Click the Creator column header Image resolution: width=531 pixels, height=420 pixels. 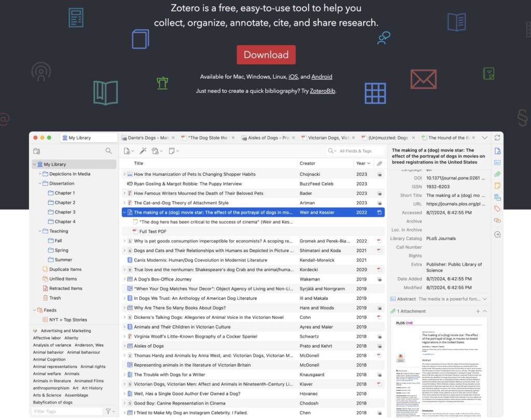point(307,163)
